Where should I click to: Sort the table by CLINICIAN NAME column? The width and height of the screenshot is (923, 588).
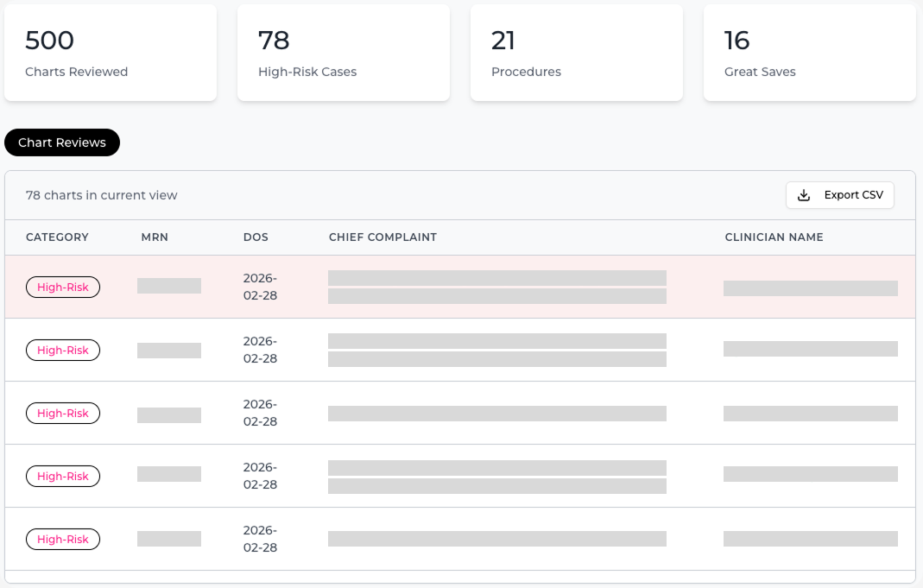[774, 237]
